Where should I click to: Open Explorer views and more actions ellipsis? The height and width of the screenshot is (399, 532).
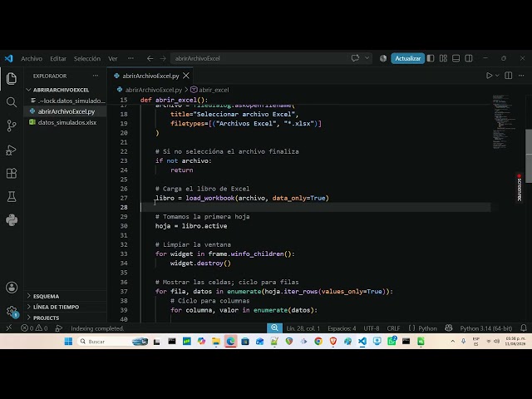tap(96, 76)
